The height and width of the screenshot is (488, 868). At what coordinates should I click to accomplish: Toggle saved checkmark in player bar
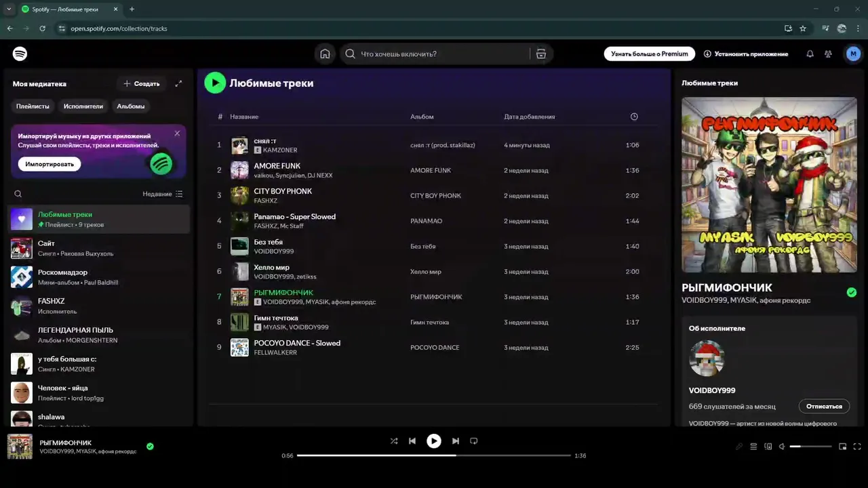tap(150, 446)
